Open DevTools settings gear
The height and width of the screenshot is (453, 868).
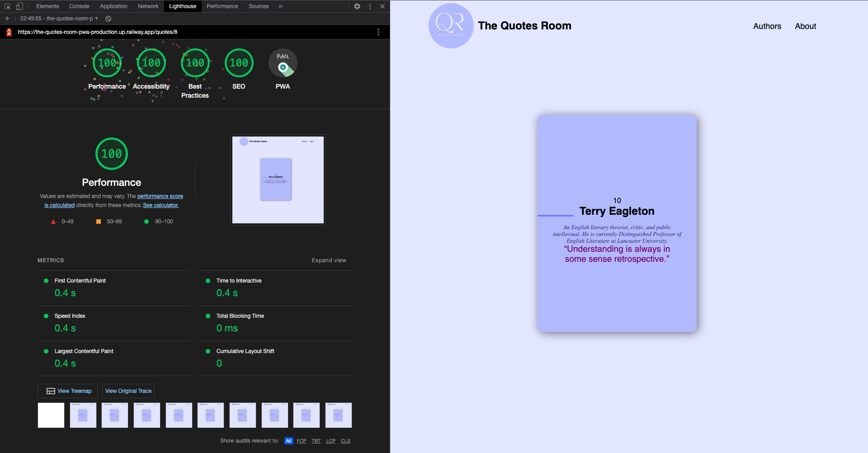(x=357, y=6)
